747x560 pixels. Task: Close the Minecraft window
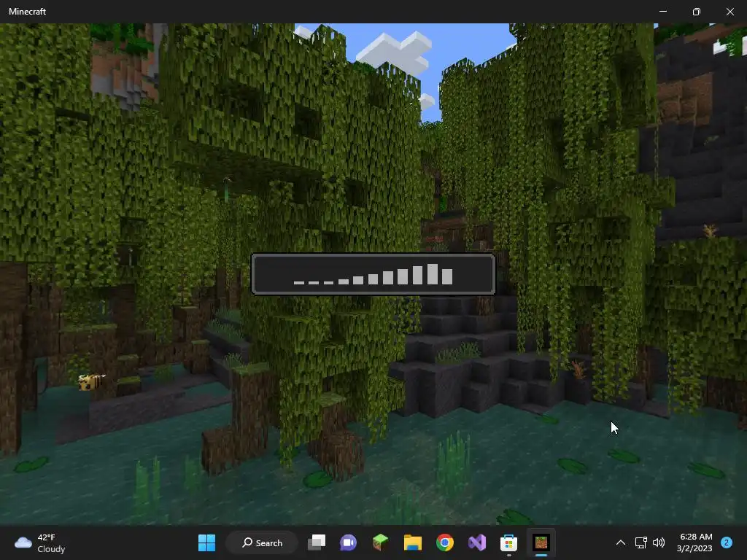pos(729,12)
